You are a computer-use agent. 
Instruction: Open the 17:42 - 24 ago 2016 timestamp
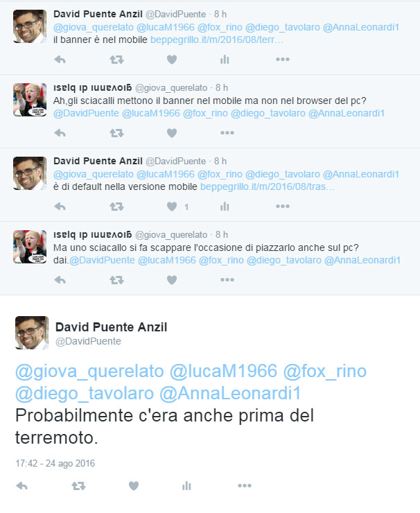pos(55,463)
